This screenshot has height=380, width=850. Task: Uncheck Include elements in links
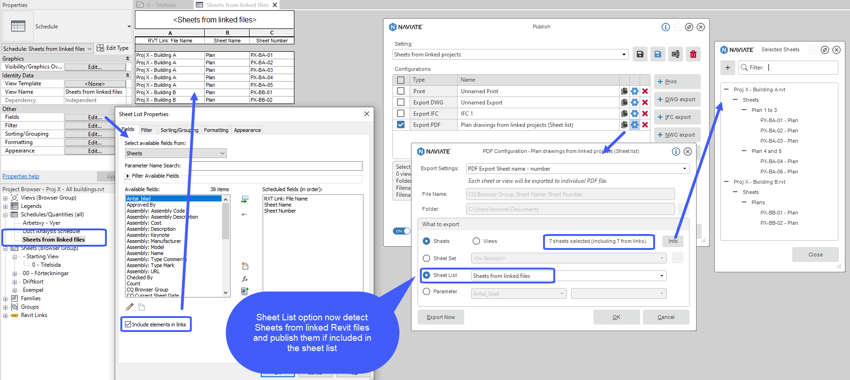(x=128, y=325)
